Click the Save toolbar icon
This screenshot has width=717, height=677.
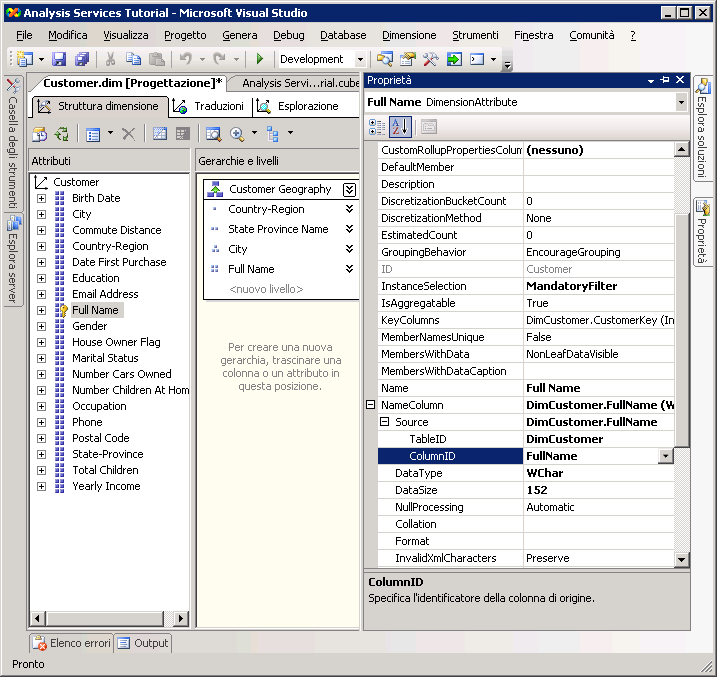tap(59, 60)
